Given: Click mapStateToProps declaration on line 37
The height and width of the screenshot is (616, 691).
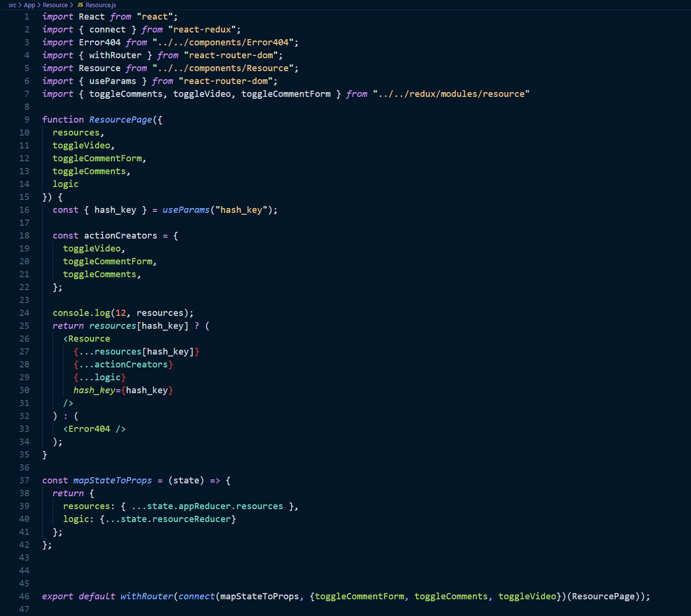Looking at the screenshot, I should click(113, 481).
